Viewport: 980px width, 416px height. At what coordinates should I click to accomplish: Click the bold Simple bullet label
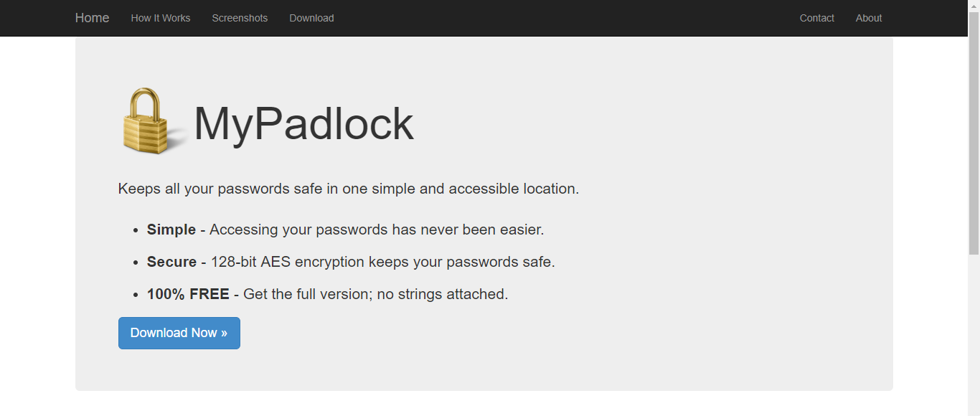[171, 230]
